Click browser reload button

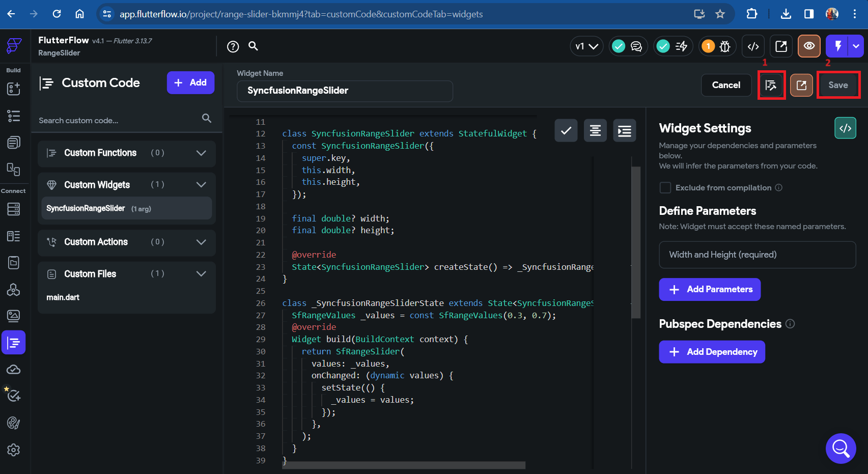pyautogui.click(x=57, y=14)
